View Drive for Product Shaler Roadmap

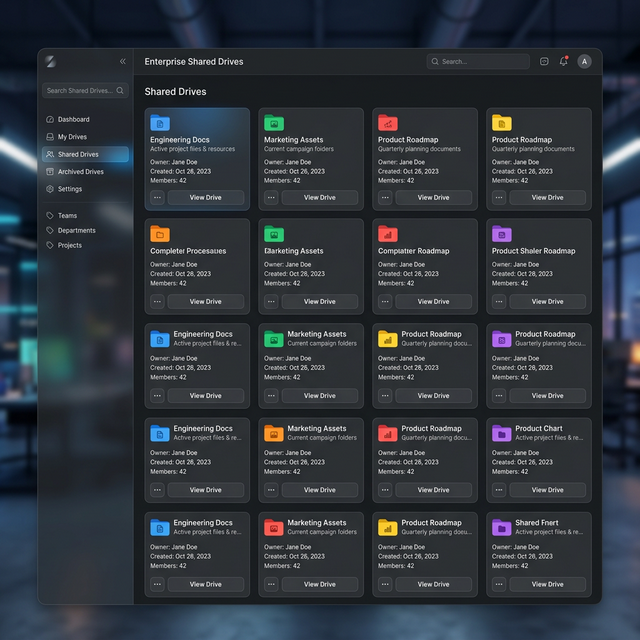pos(547,302)
